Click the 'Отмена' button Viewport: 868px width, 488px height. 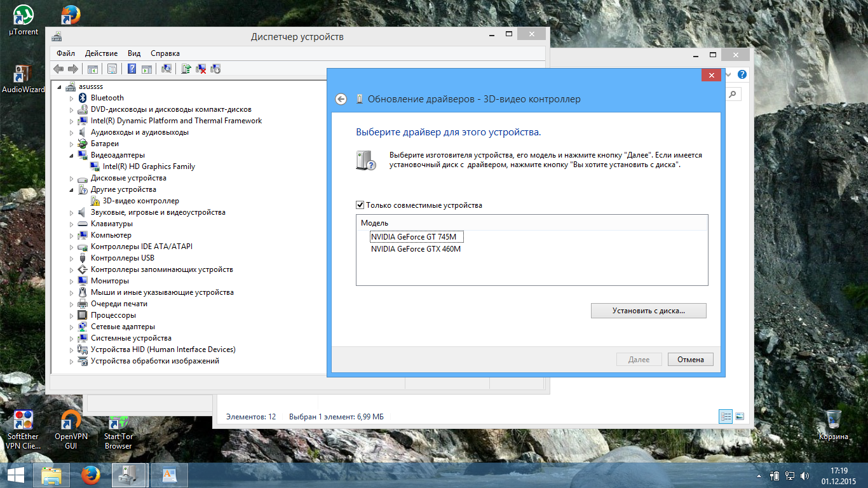pyautogui.click(x=691, y=360)
